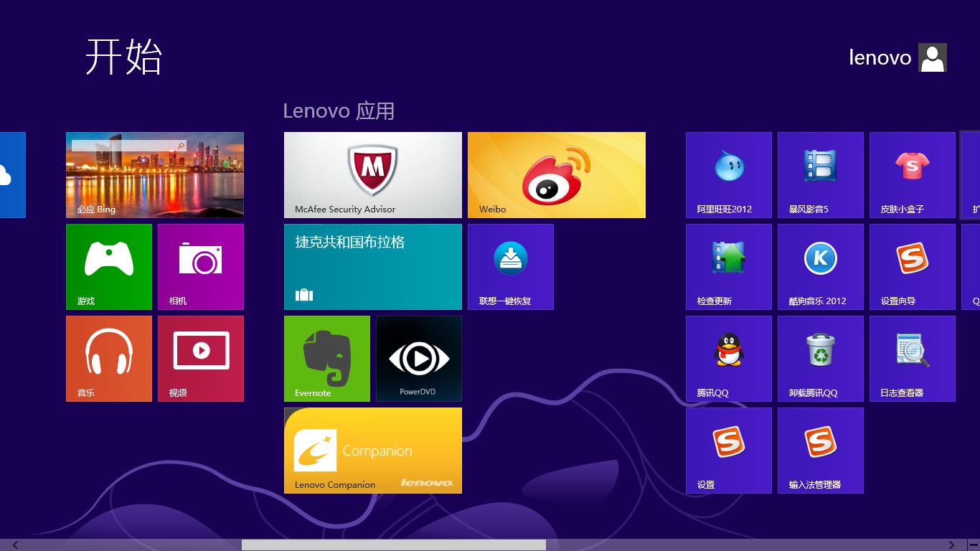Open 日志查看器 (Log Viewer)

pos(912,358)
